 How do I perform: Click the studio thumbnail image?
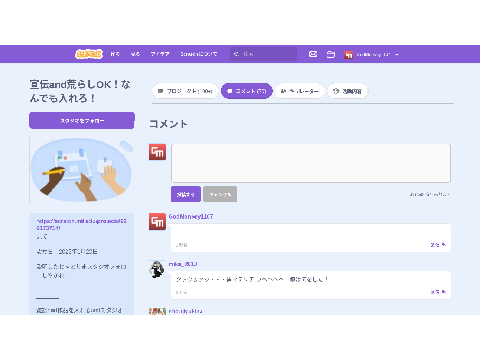(82, 170)
